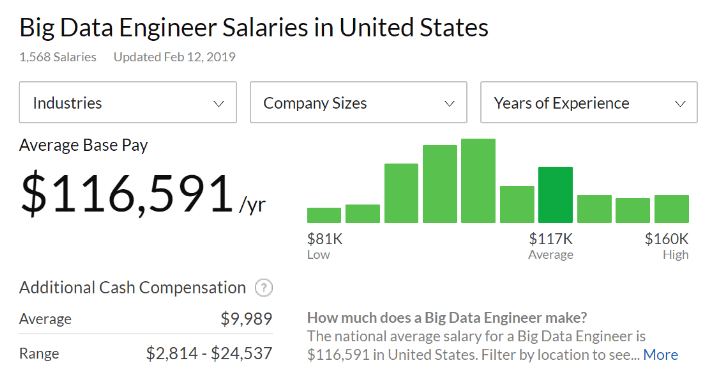
Task: Select the tallest bar in the histogram
Action: [478, 181]
